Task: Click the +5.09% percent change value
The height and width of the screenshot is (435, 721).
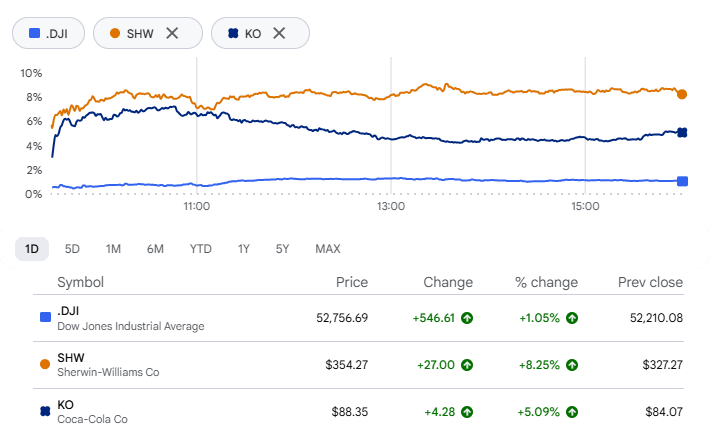Action: tap(538, 412)
